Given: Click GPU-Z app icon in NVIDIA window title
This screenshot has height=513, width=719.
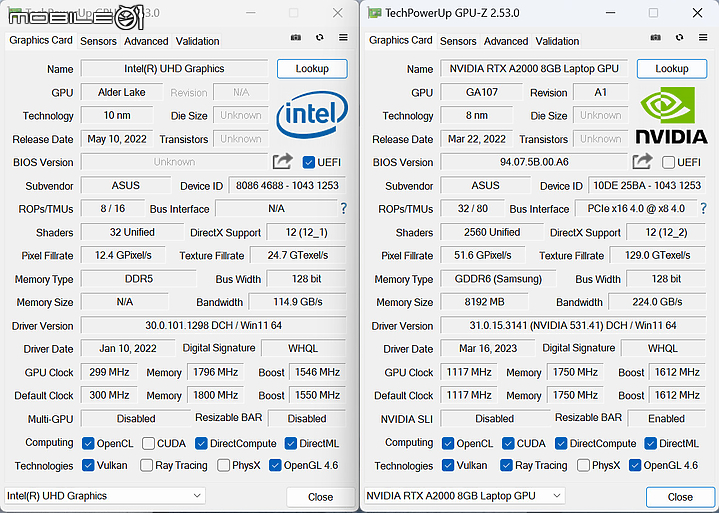Looking at the screenshot, I should click(x=375, y=13).
